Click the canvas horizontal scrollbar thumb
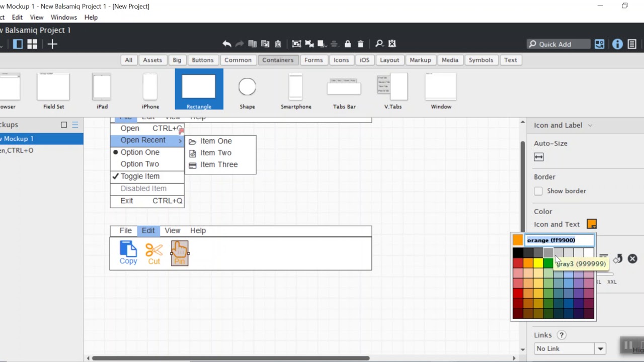This screenshot has height=362, width=644. (230, 358)
